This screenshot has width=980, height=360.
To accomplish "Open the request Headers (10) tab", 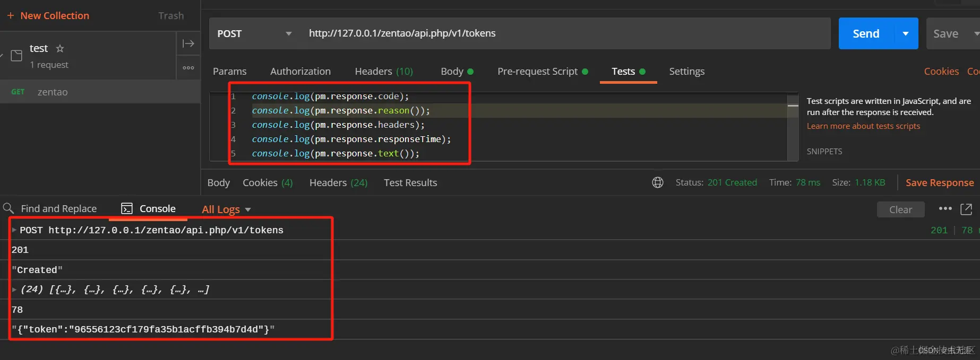I will pos(384,71).
